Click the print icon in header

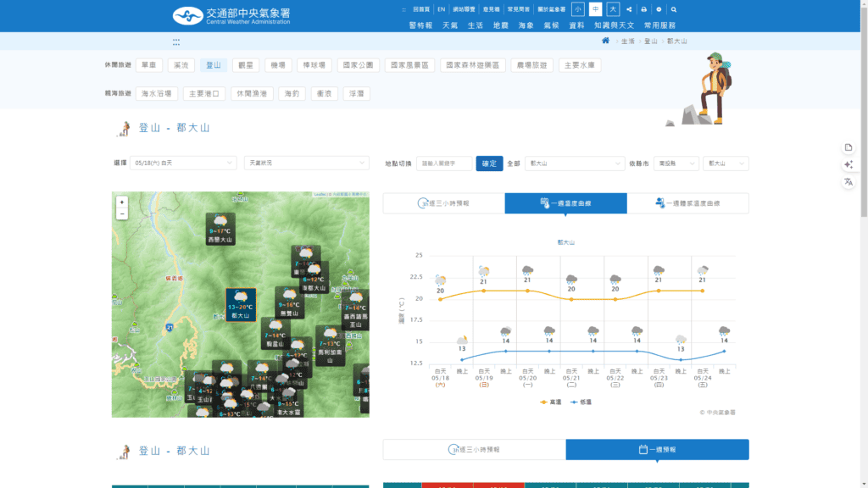[x=644, y=9]
